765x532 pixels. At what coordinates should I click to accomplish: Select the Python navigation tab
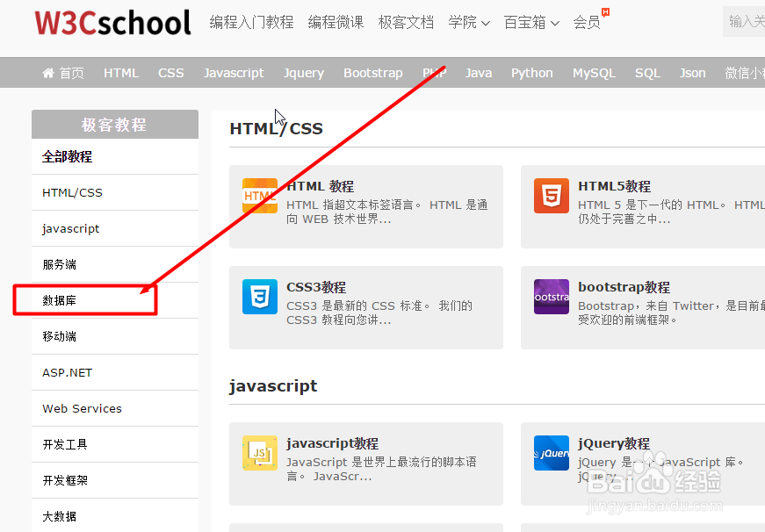531,73
